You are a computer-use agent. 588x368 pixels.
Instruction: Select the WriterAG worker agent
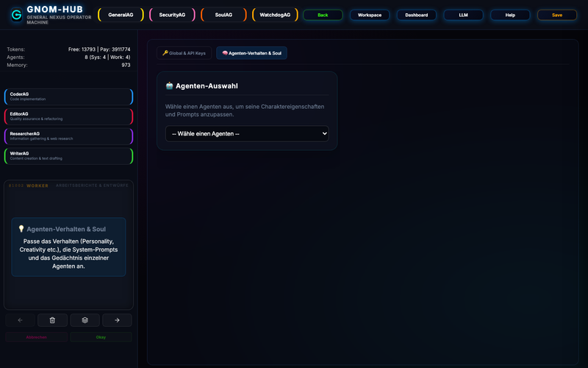tap(68, 156)
